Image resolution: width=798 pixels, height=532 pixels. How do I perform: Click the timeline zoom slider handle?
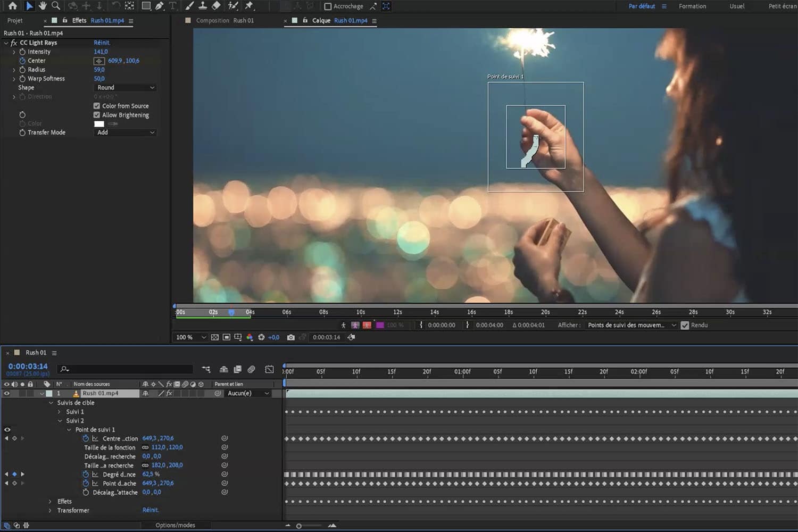coord(299,526)
